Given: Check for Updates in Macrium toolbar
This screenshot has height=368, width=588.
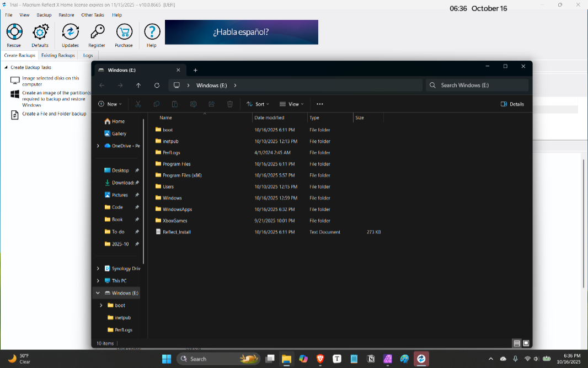Looking at the screenshot, I should pos(70,35).
